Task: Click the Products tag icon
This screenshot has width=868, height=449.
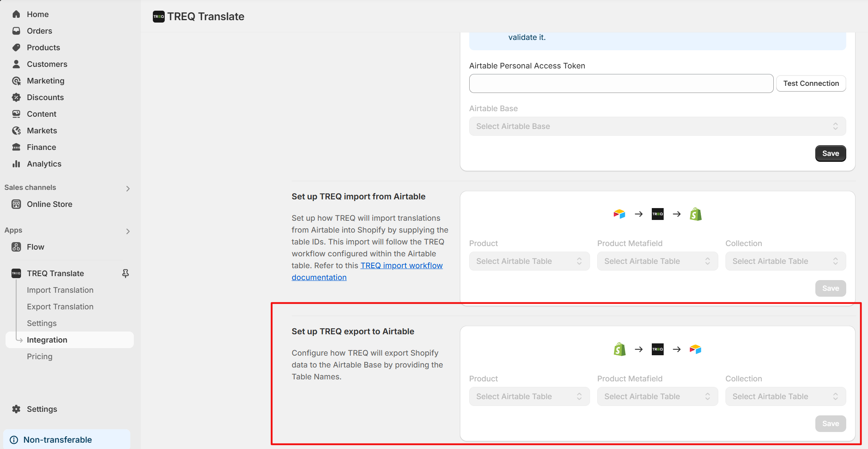Action: [x=16, y=47]
